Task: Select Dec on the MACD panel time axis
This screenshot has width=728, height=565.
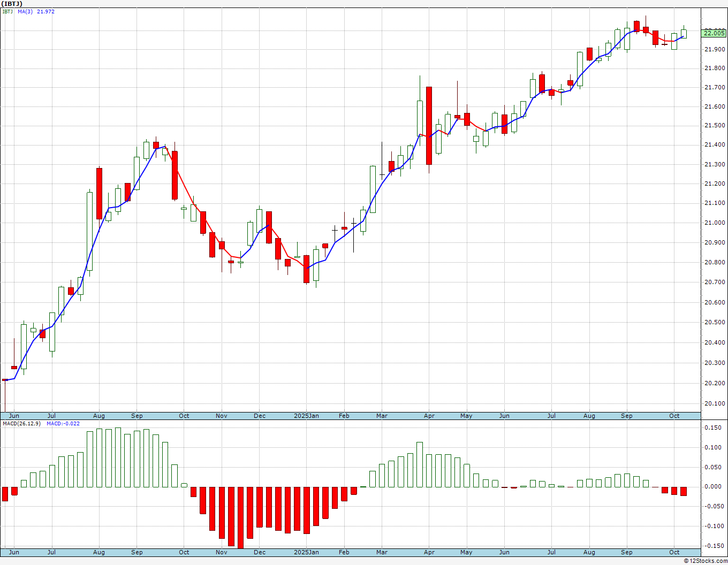Action: (x=260, y=552)
